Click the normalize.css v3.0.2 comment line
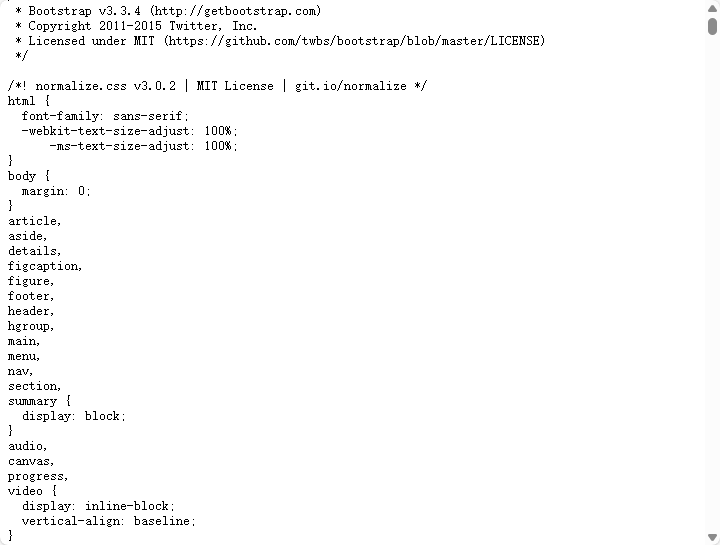This screenshot has height=545, width=720. tap(217, 86)
